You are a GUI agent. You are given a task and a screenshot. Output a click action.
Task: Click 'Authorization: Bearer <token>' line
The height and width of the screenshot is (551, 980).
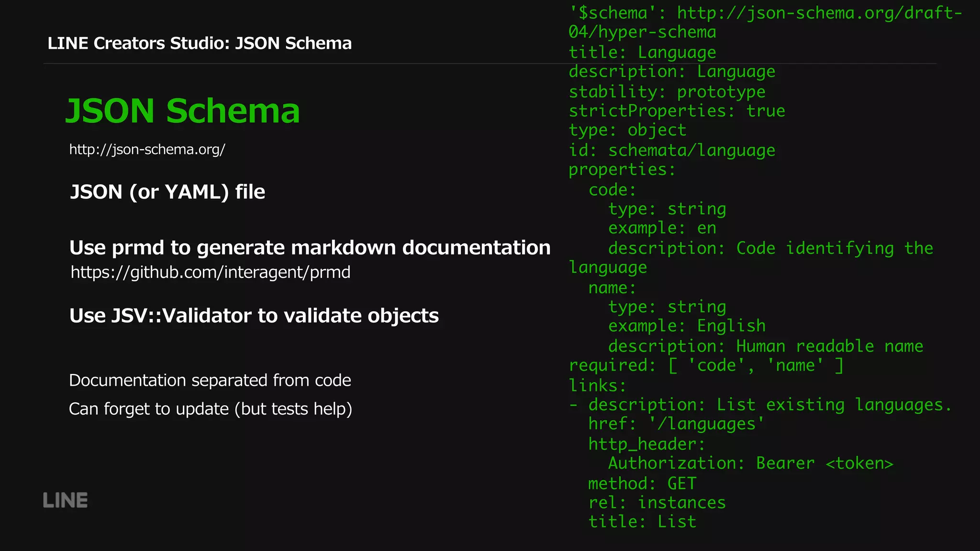tap(751, 463)
